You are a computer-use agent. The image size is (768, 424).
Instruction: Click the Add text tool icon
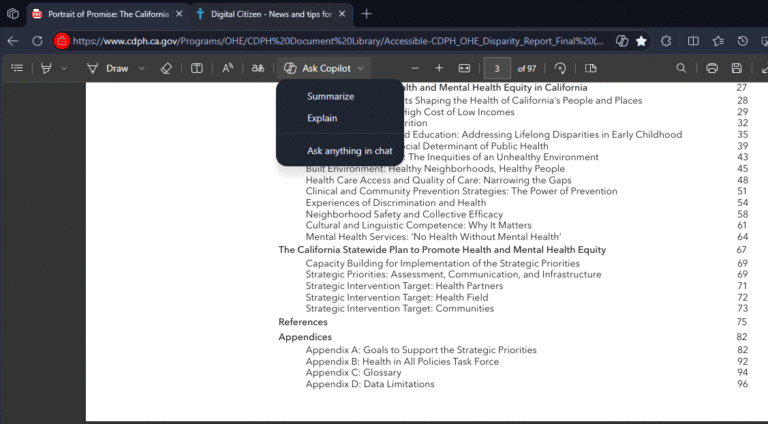coord(196,69)
